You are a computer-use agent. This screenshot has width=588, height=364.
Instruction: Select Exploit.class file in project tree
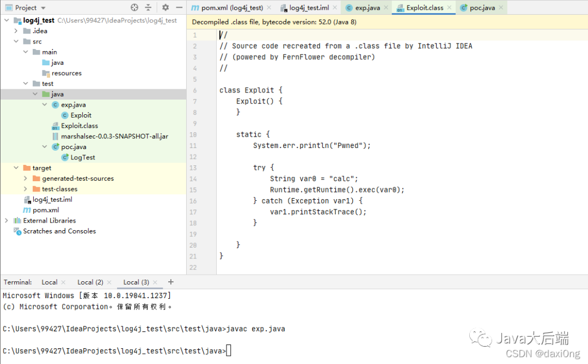(x=79, y=126)
